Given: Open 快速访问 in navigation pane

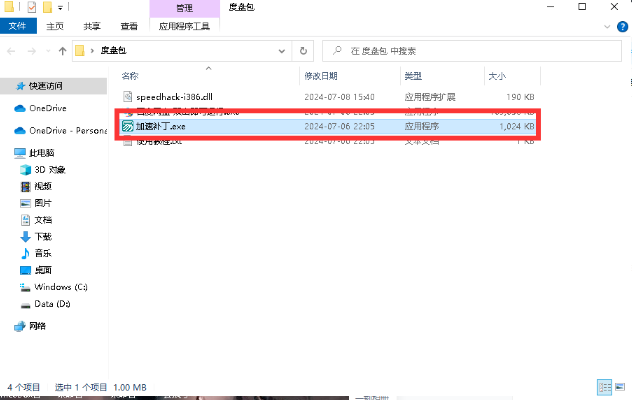Looking at the screenshot, I should (x=45, y=85).
